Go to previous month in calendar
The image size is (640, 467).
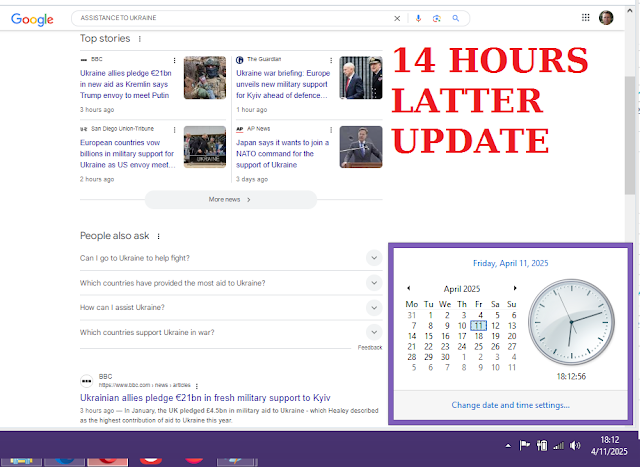[409, 288]
